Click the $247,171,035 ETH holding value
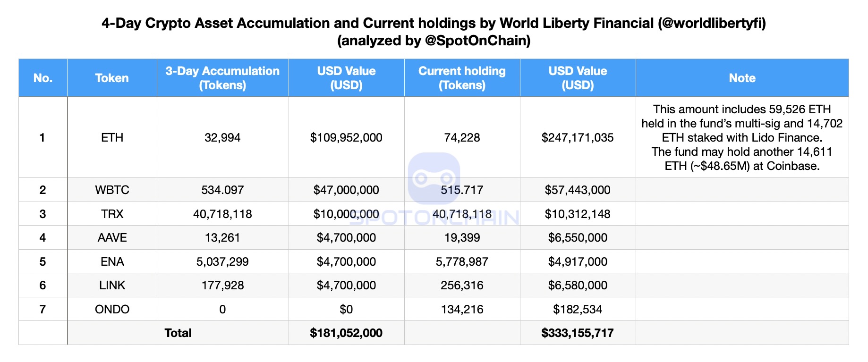This screenshot has width=868, height=362. click(x=578, y=137)
